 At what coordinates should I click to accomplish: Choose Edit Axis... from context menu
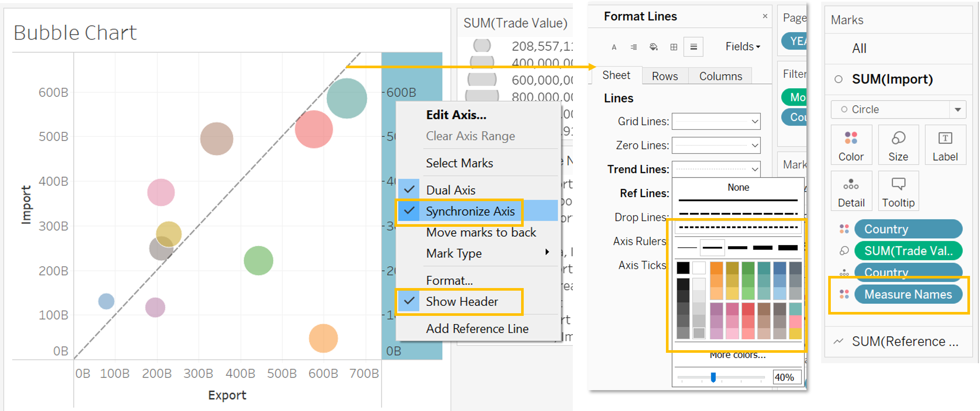(456, 115)
